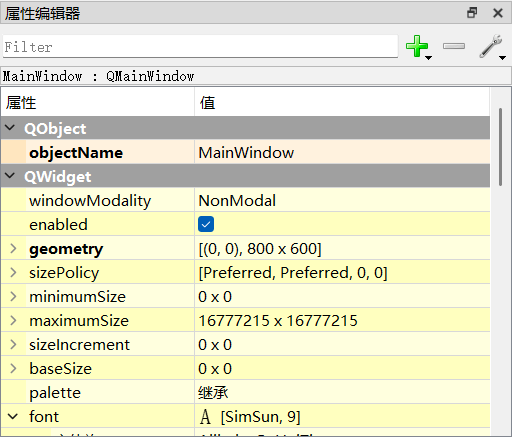Expand the minimumSize property

coord(13,297)
